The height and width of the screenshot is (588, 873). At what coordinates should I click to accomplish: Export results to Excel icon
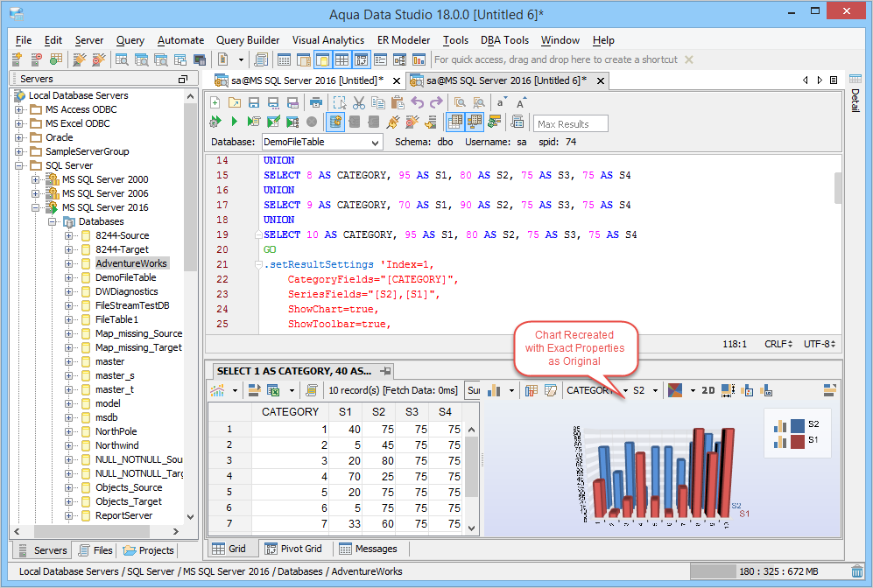[x=273, y=390]
